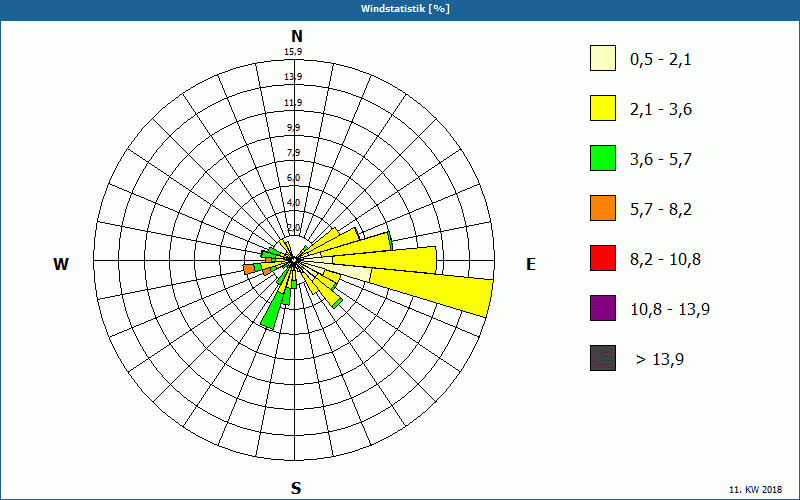800x500 pixels.
Task: Click the 7,9 radial axis value
Action: pos(293,153)
